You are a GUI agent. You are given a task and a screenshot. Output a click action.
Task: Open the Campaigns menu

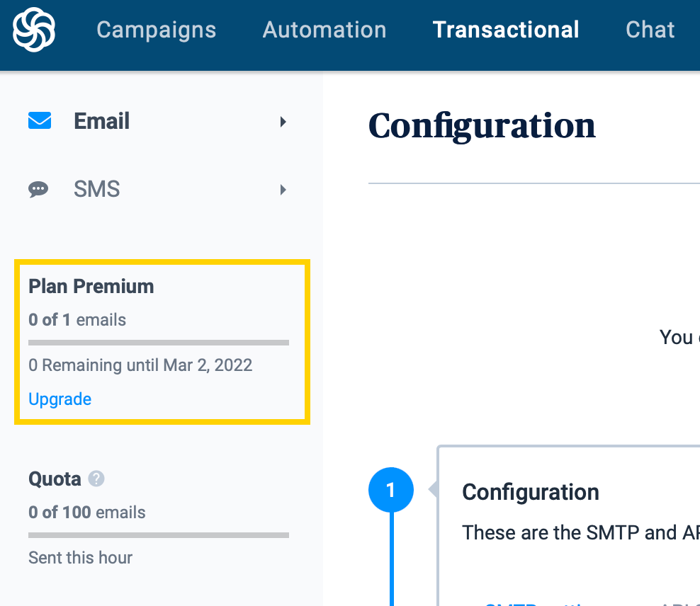[x=157, y=30]
